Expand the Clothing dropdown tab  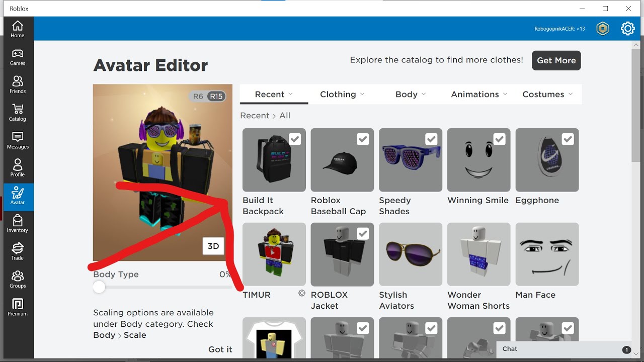342,94
